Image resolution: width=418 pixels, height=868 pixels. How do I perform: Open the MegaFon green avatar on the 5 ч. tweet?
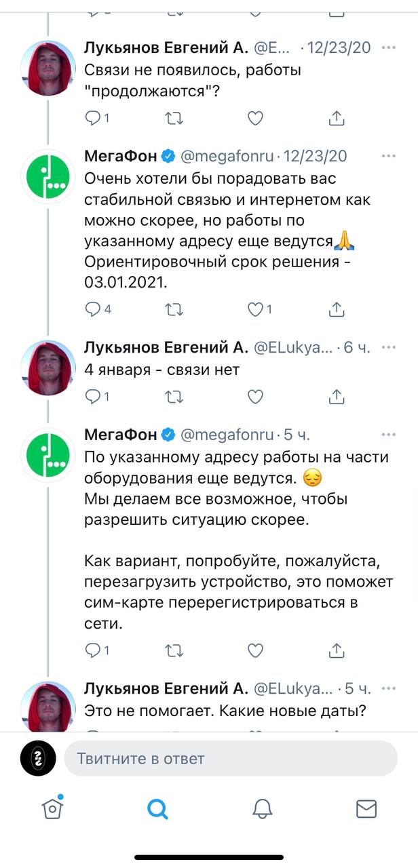click(x=47, y=454)
